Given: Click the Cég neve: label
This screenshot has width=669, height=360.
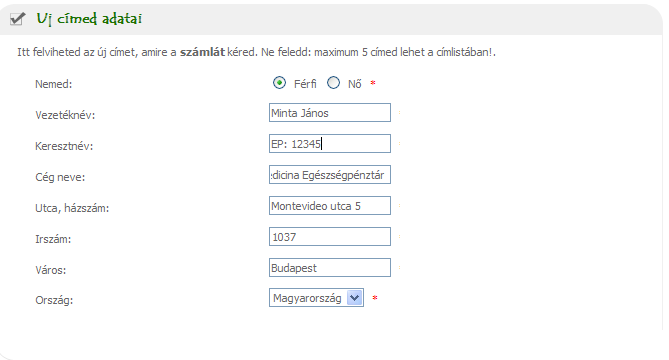Looking at the screenshot, I should pos(60,177).
